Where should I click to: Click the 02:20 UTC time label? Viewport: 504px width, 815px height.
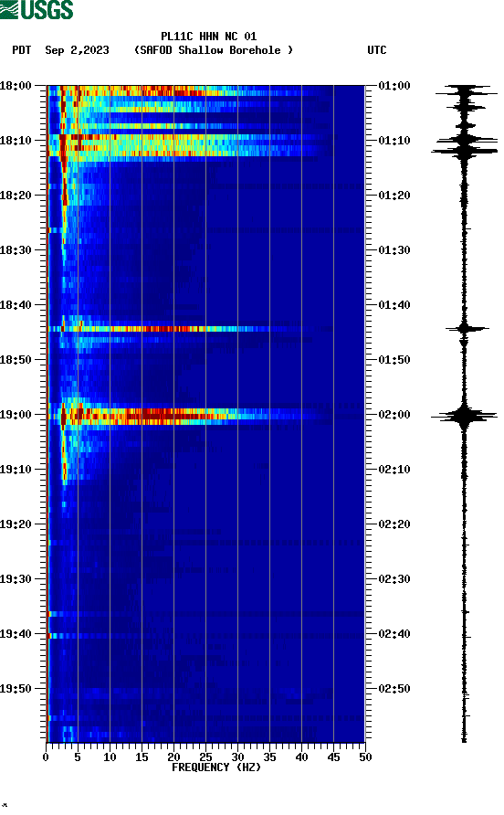pos(394,524)
